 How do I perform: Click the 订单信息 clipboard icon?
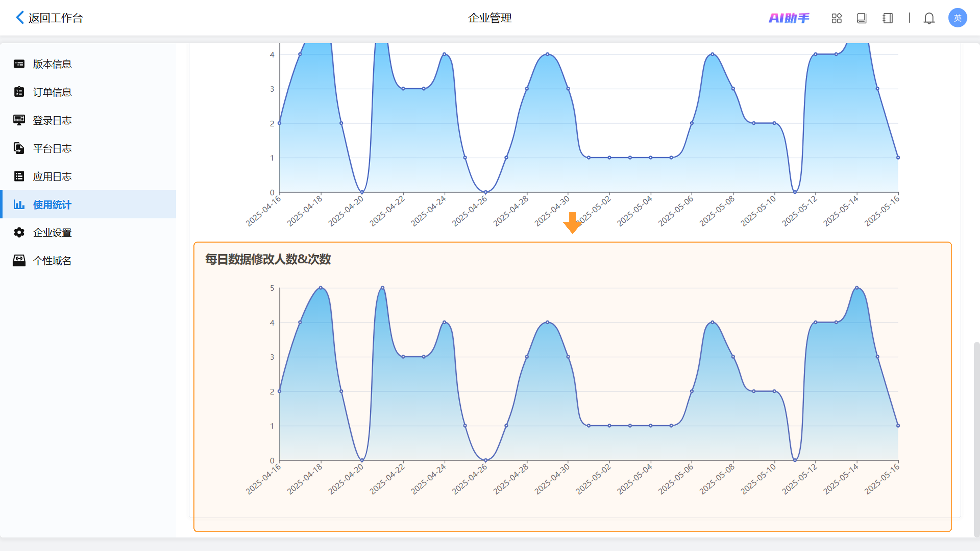click(19, 92)
